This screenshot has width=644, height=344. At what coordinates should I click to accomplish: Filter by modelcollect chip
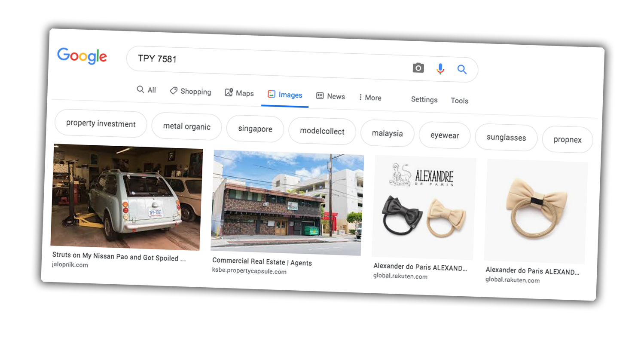pyautogui.click(x=322, y=131)
